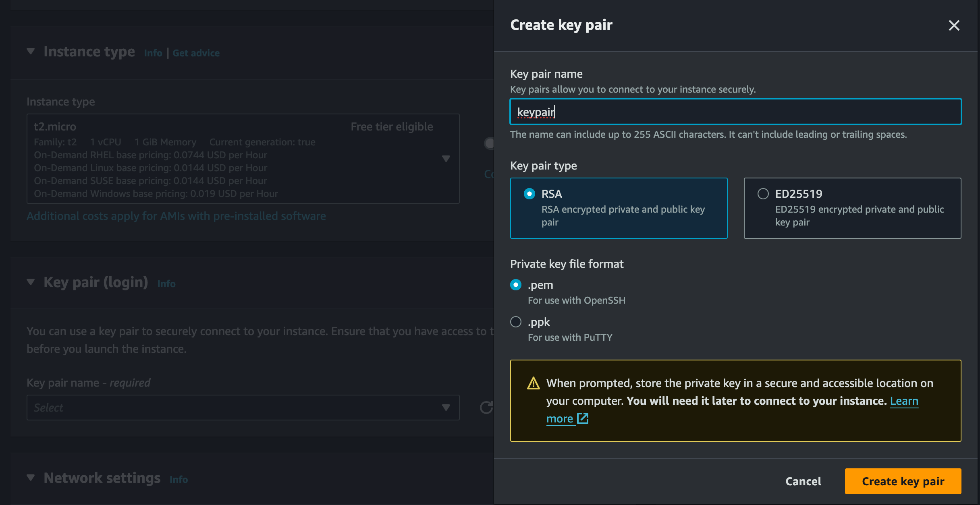Image resolution: width=980 pixels, height=505 pixels.
Task: Click the Create key pair button
Action: (903, 481)
